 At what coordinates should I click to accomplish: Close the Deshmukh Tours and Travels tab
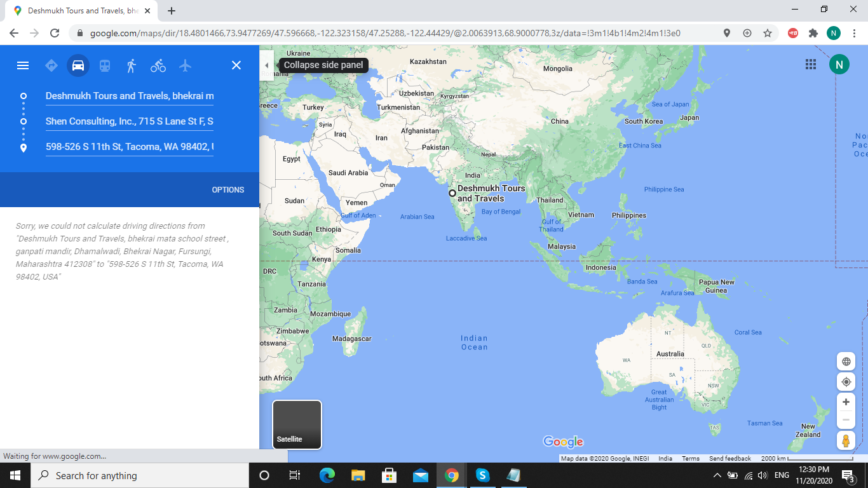click(x=147, y=11)
